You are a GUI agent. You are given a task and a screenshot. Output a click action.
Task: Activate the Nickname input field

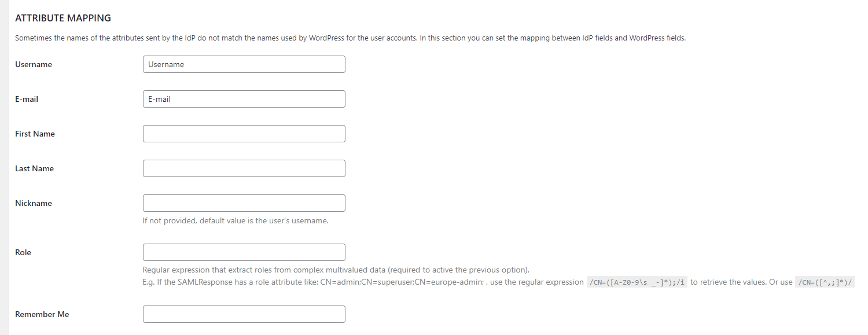point(244,203)
